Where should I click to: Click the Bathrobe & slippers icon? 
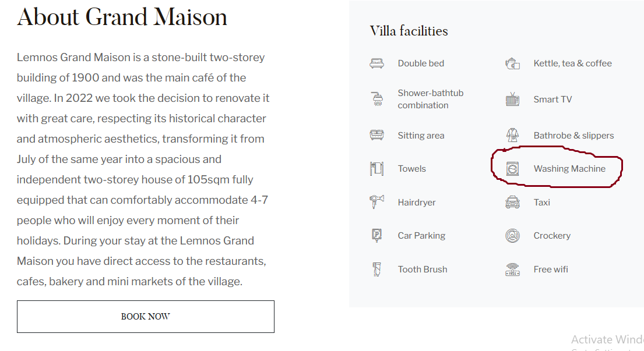(512, 135)
